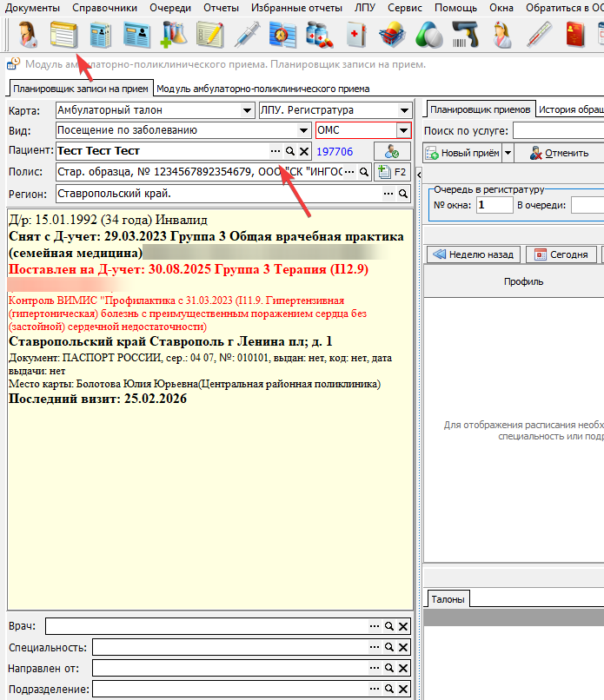
Task: Select the Талоны tab
Action: (448, 599)
